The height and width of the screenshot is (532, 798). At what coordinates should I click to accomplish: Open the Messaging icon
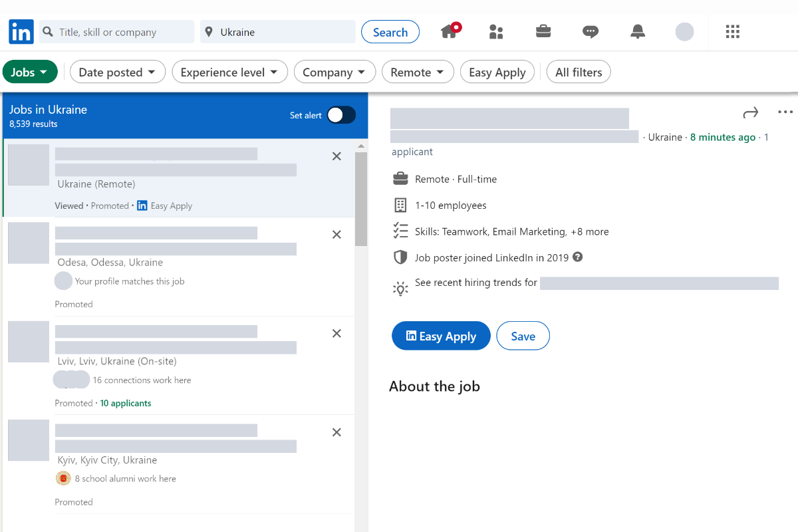coord(591,31)
